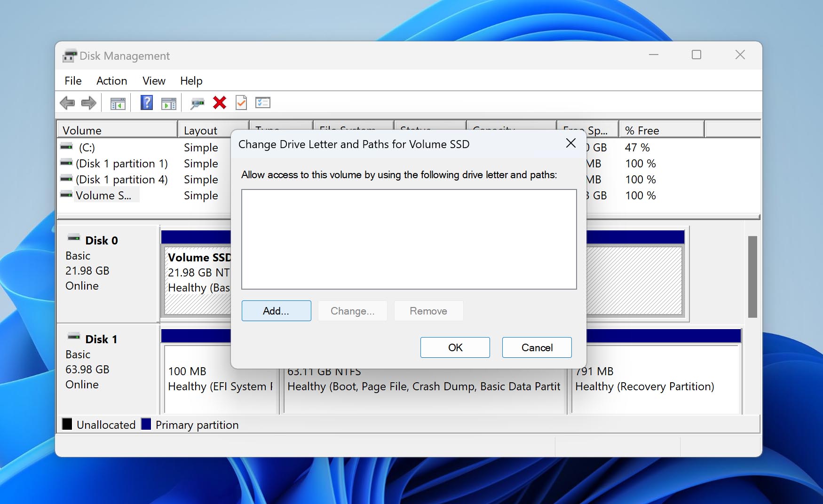Click the show/hide console tree icon
The height and width of the screenshot is (504, 823).
[x=118, y=103]
